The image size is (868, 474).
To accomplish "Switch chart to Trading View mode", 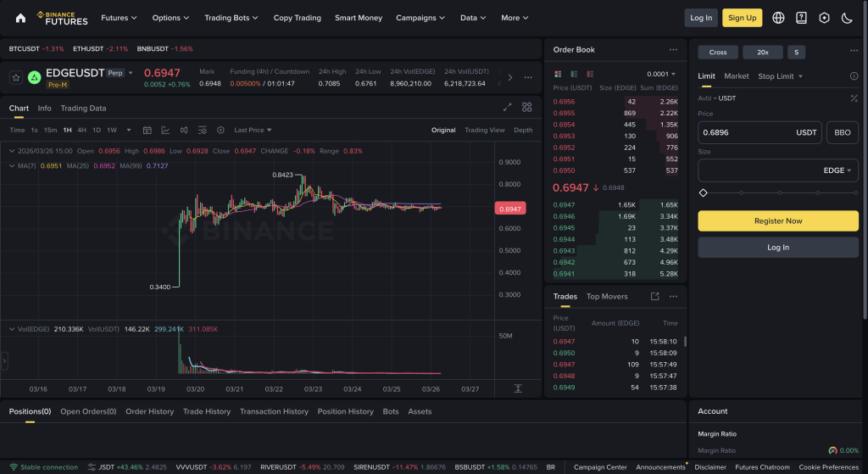I will [484, 131].
